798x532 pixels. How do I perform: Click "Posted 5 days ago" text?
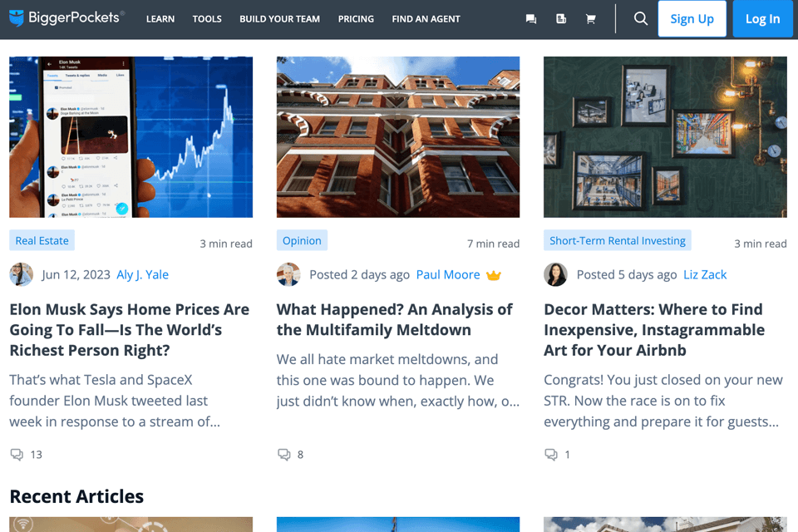click(x=627, y=274)
